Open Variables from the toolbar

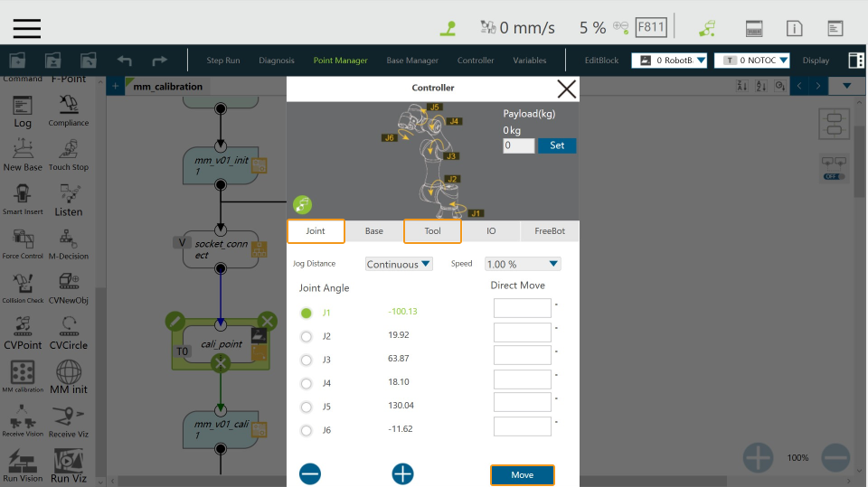[529, 61]
